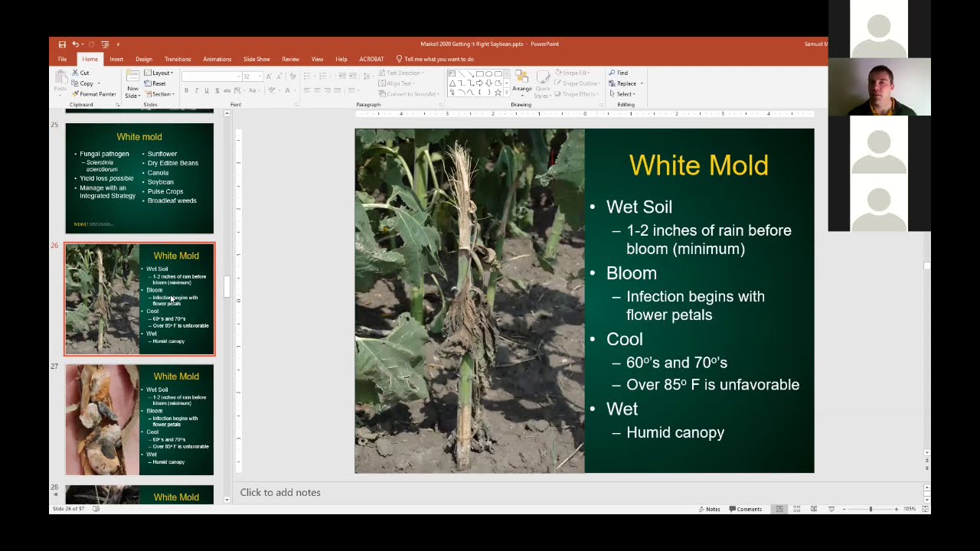The image size is (980, 551).
Task: Toggle strikethrough formatting
Action: pos(227,90)
